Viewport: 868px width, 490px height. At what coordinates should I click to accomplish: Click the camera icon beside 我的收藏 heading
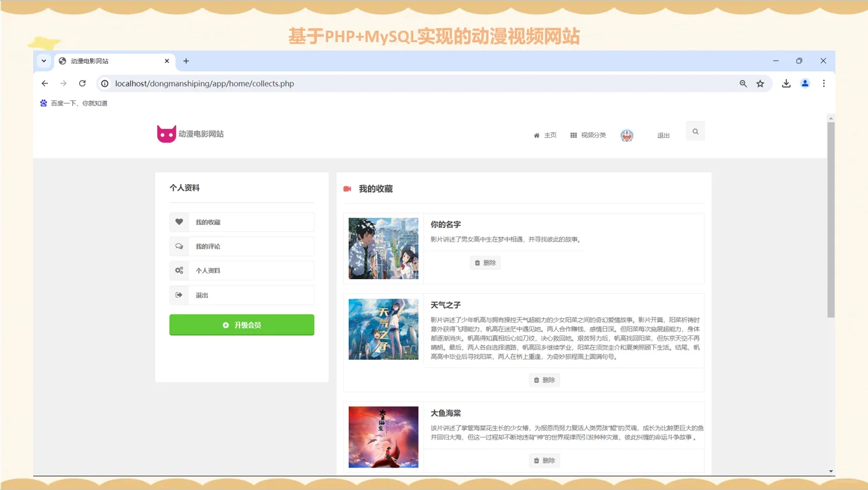point(349,188)
